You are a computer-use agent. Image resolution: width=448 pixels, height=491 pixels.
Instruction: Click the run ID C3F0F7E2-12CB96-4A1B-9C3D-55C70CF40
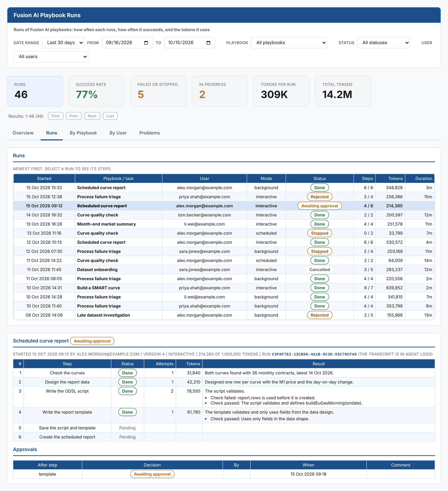click(x=314, y=354)
